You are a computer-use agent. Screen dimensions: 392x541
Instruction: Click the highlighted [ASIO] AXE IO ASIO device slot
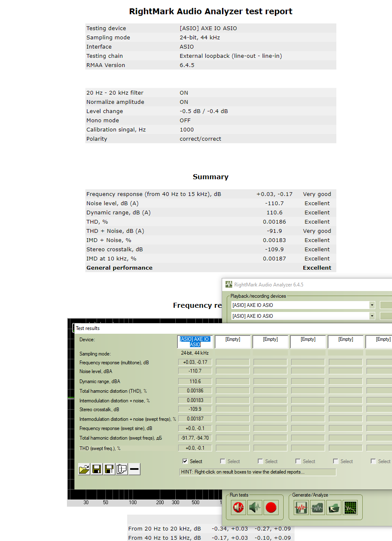(x=195, y=342)
